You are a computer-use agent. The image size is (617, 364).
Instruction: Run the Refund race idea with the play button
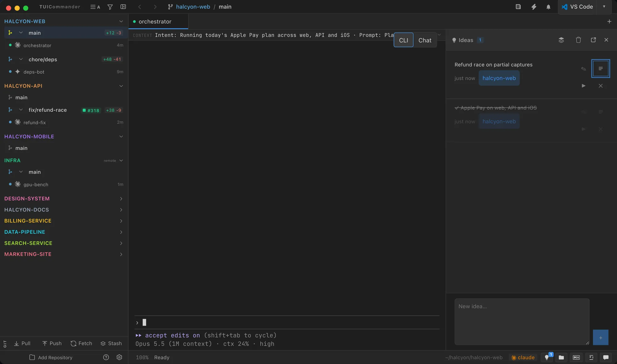(x=583, y=86)
